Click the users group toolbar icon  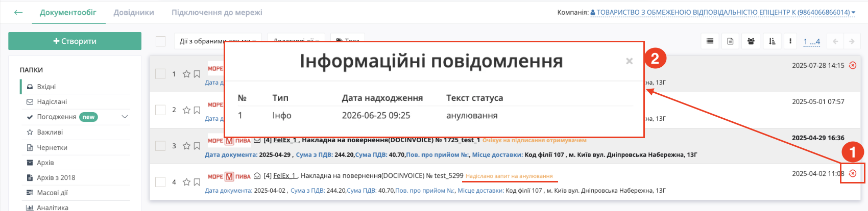(x=751, y=41)
